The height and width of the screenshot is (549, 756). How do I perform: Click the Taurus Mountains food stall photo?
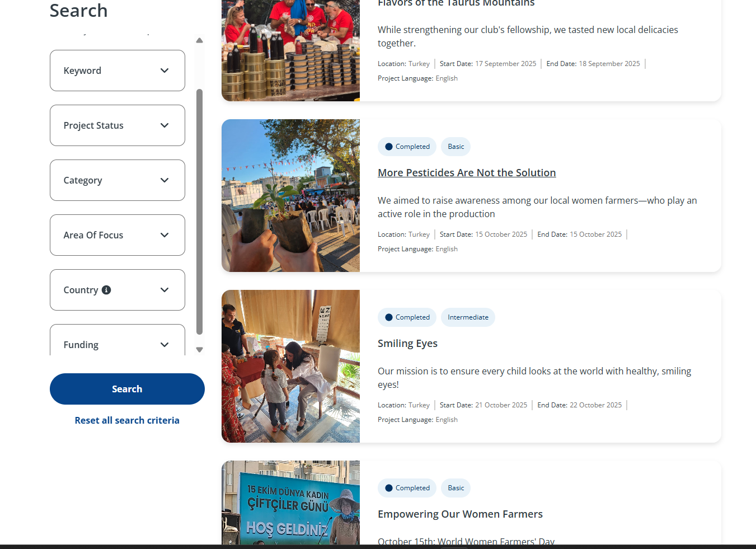290,50
